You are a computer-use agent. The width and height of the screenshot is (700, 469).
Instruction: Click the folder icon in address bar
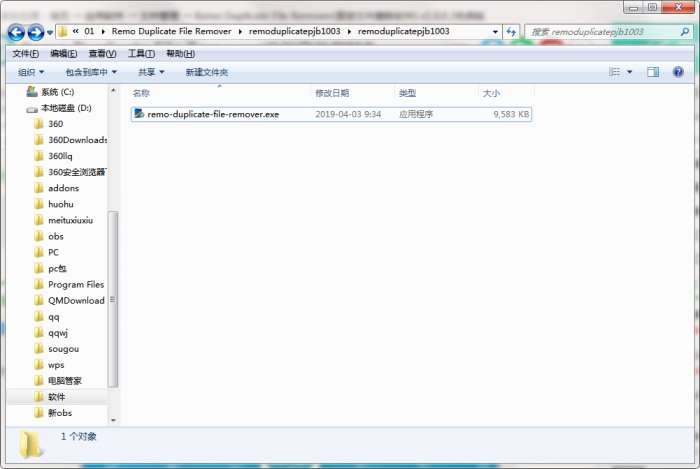(x=63, y=32)
